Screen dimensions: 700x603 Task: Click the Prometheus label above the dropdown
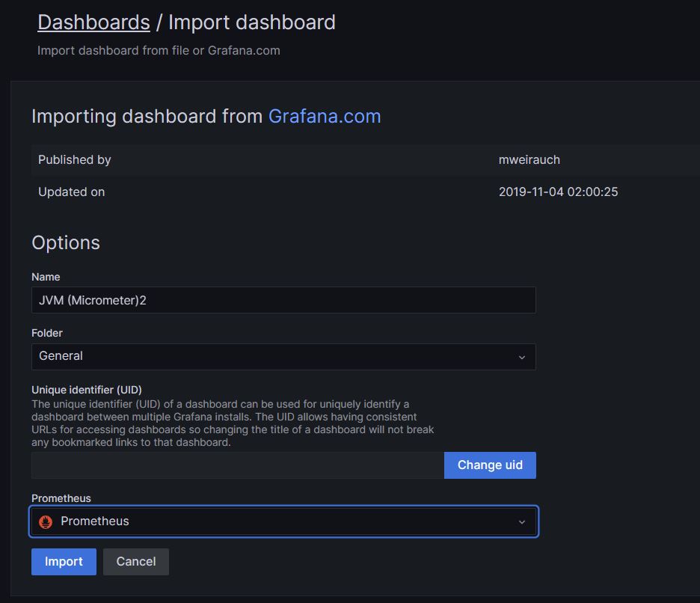click(x=61, y=498)
